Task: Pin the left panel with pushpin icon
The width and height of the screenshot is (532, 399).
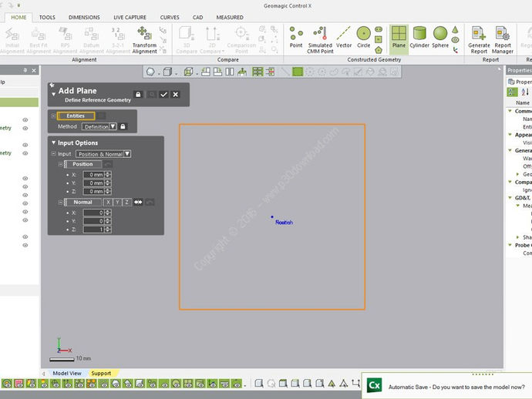Action: click(x=25, y=70)
